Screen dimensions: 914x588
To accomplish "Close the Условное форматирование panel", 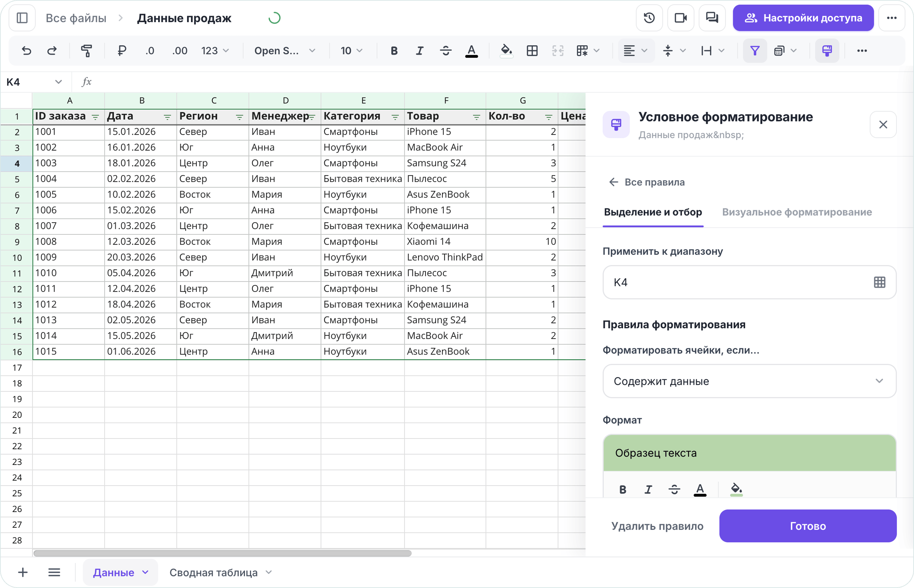I will [x=883, y=125].
